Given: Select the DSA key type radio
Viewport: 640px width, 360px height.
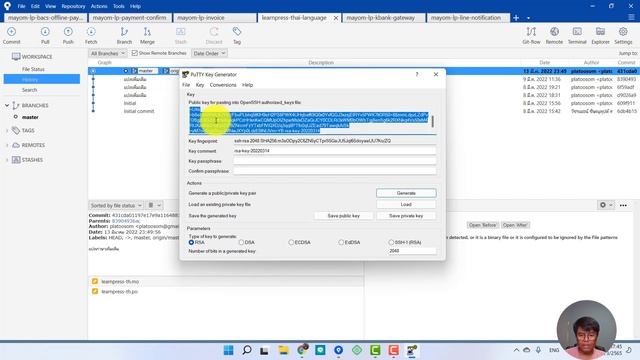Looking at the screenshot, I should tap(241, 242).
